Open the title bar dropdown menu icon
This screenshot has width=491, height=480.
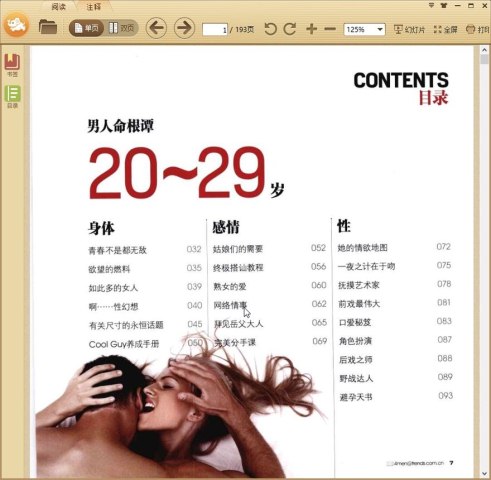tap(431, 5)
